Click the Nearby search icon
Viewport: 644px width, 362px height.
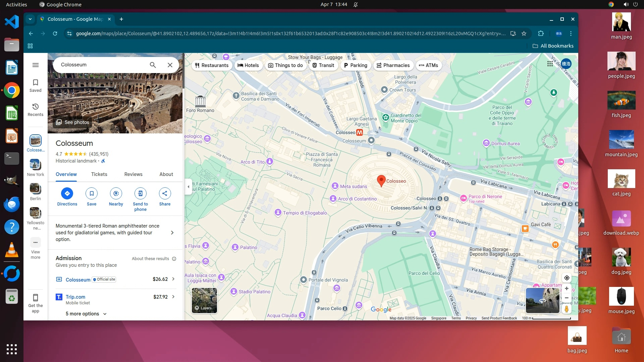tap(116, 193)
